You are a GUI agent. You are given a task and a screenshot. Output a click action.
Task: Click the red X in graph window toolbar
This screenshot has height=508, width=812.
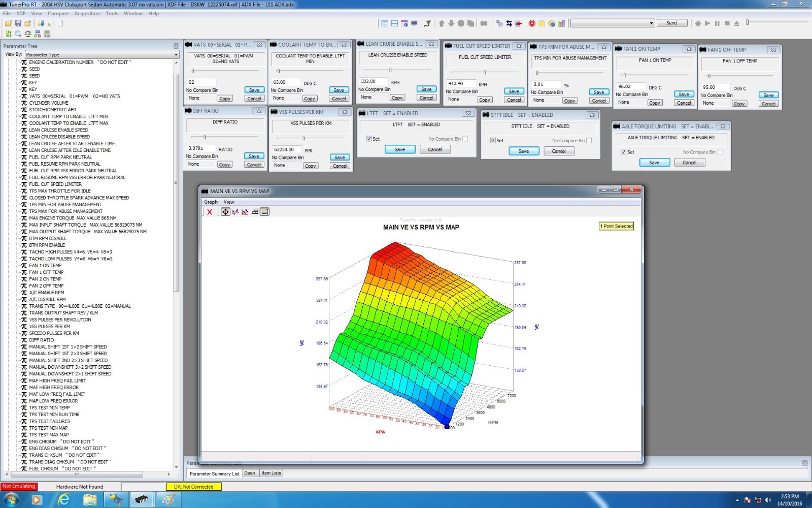pyautogui.click(x=210, y=212)
